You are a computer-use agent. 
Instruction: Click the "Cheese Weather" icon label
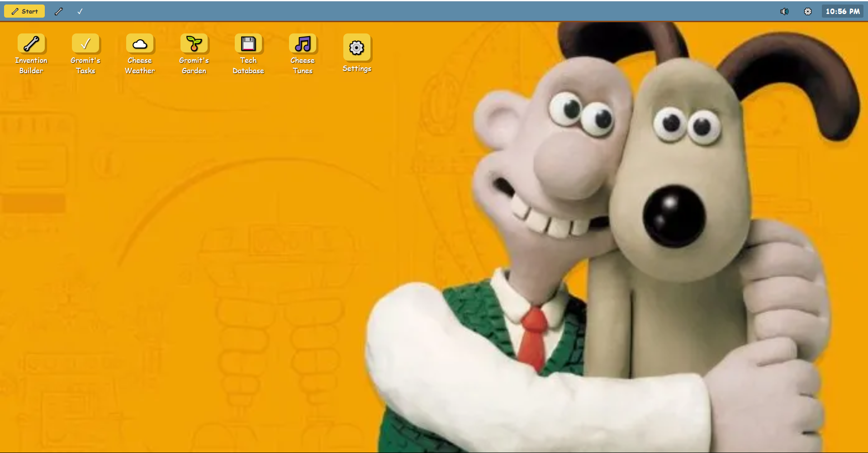click(140, 66)
